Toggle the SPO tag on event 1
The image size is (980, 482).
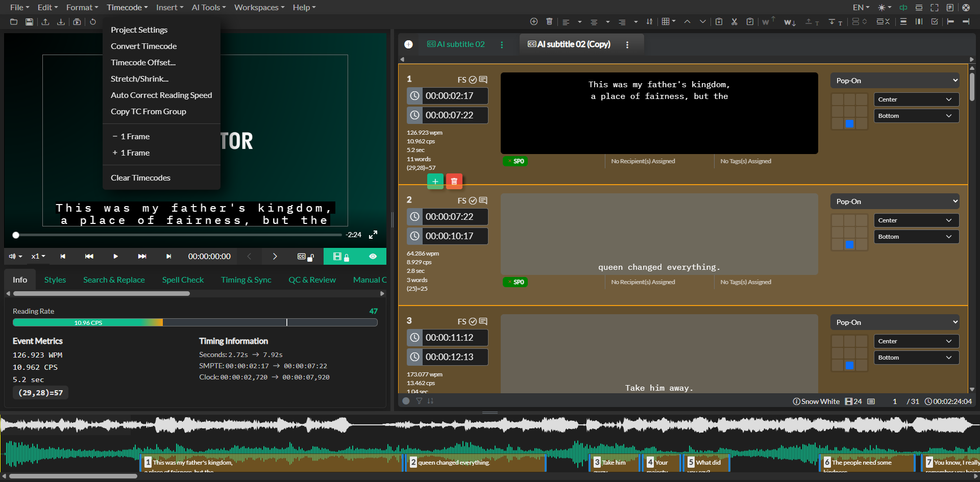coord(515,161)
